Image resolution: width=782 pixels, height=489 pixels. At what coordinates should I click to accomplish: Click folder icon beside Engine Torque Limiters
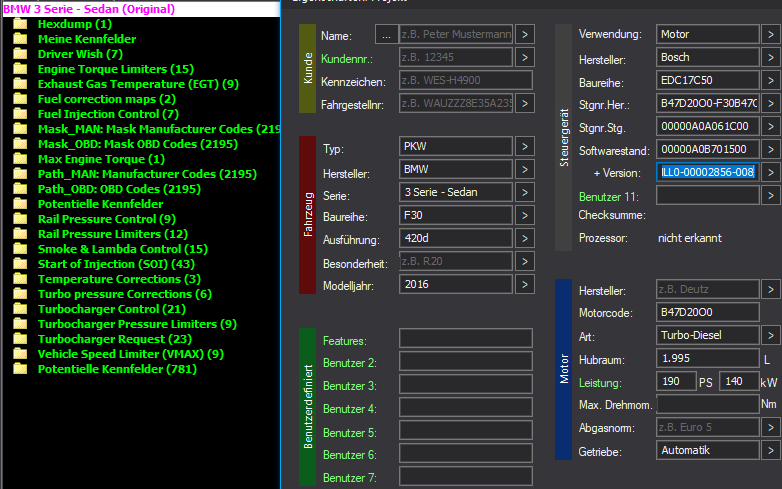[x=20, y=69]
